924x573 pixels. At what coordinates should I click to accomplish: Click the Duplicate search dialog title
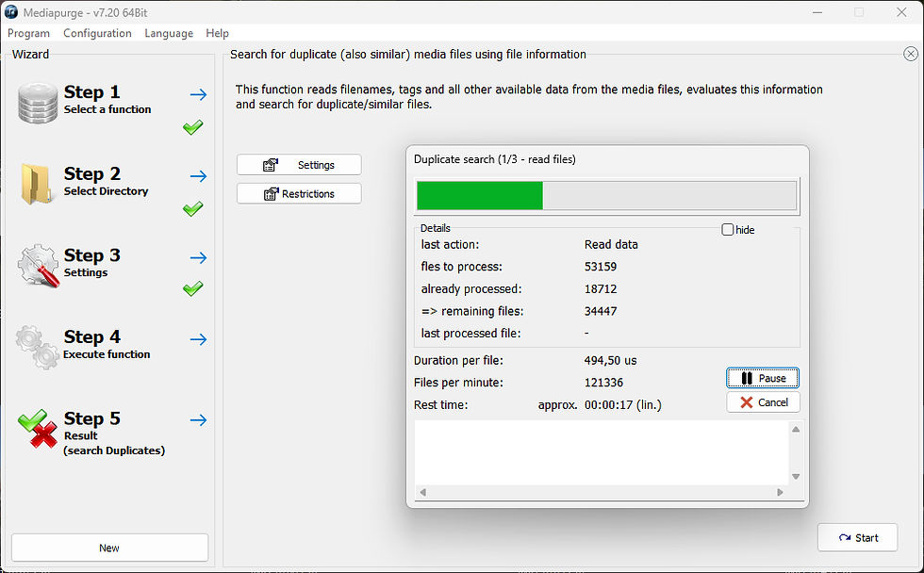point(495,159)
